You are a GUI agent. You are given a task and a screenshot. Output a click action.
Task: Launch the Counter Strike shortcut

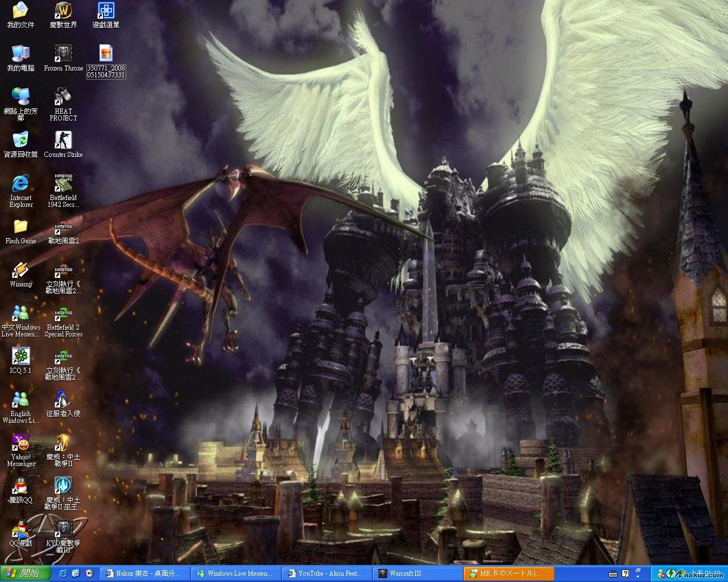coord(63,145)
